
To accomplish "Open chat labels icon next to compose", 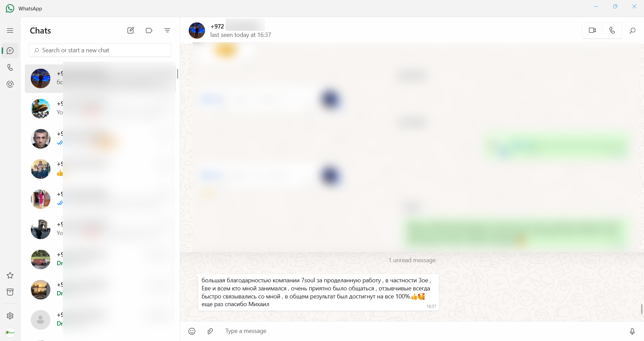I will pyautogui.click(x=149, y=31).
